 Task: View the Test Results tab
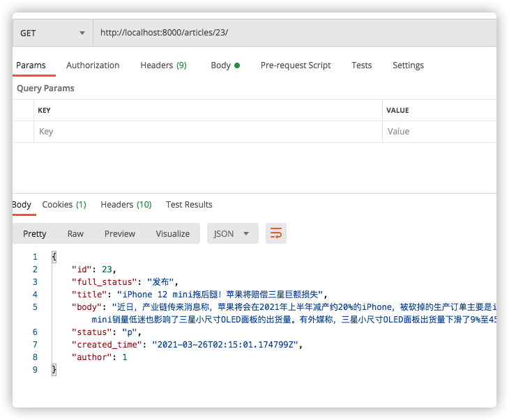189,205
